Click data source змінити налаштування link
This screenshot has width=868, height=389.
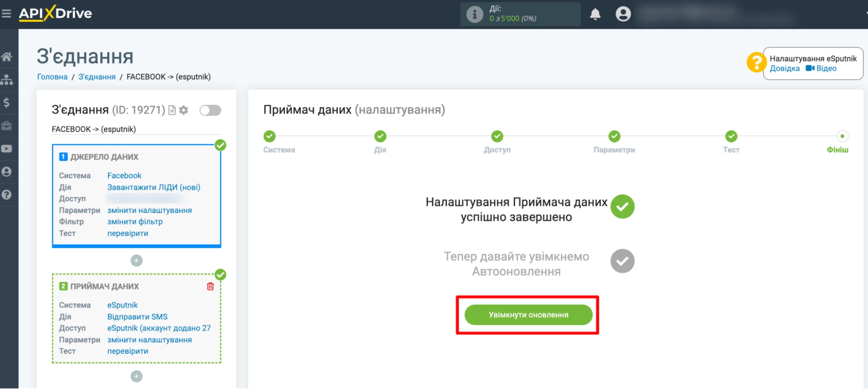coord(149,210)
